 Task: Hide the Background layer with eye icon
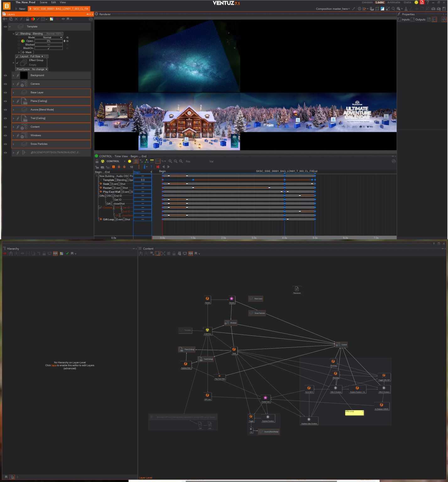click(5, 76)
